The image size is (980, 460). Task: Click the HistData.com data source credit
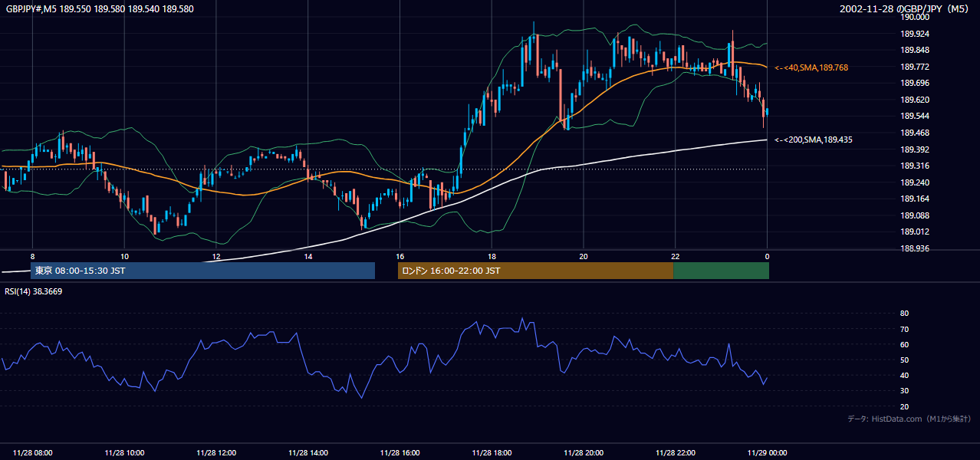tap(909, 419)
